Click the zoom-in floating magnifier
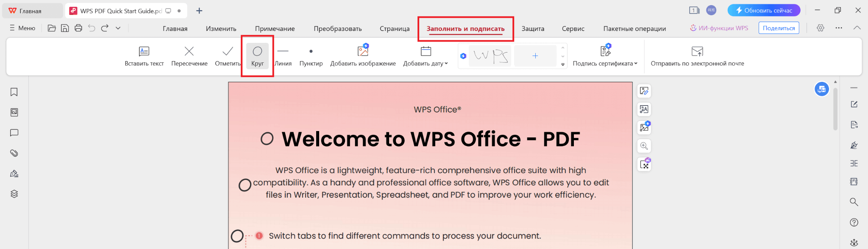This screenshot has width=868, height=249. point(644,146)
